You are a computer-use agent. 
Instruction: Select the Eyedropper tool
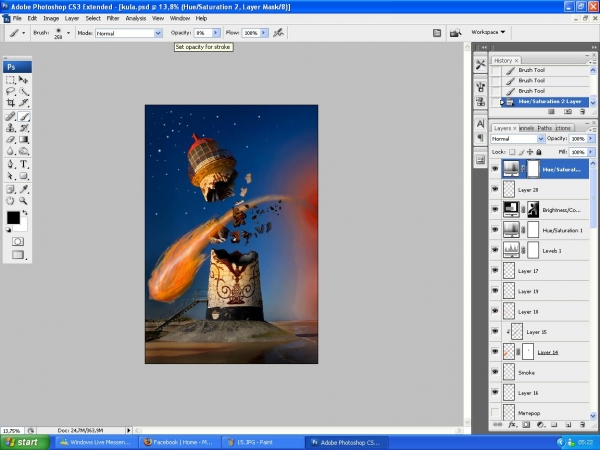coord(24,189)
